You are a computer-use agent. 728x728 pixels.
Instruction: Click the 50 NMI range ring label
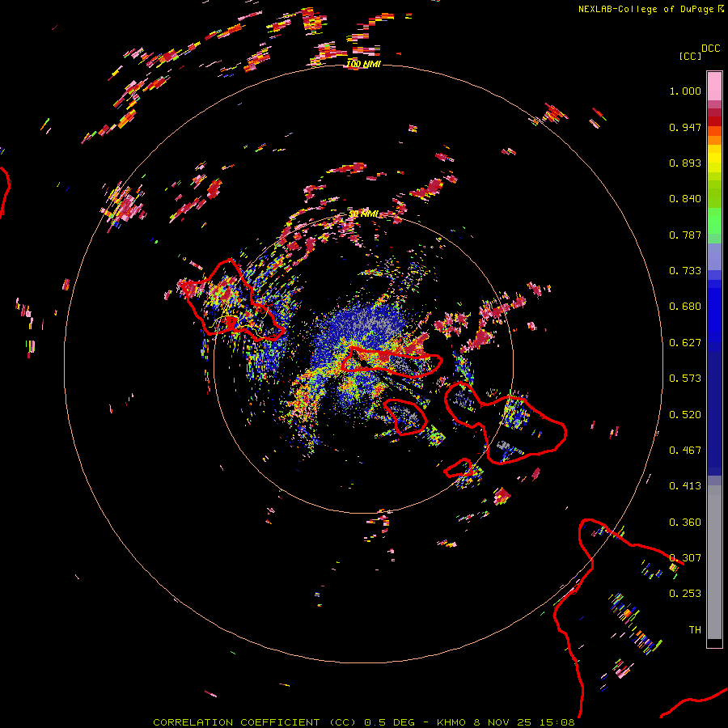click(363, 214)
